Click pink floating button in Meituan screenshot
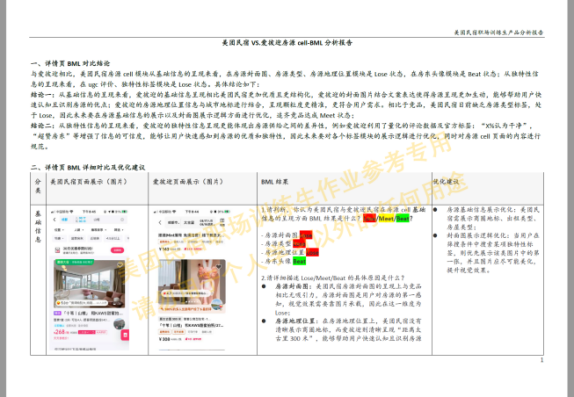Image resolution: width=574 pixels, height=397 pixels. pyautogui.click(x=125, y=335)
